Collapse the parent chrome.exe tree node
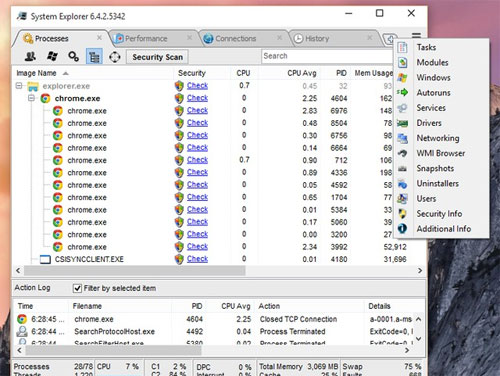This screenshot has height=376, width=500. [x=32, y=98]
